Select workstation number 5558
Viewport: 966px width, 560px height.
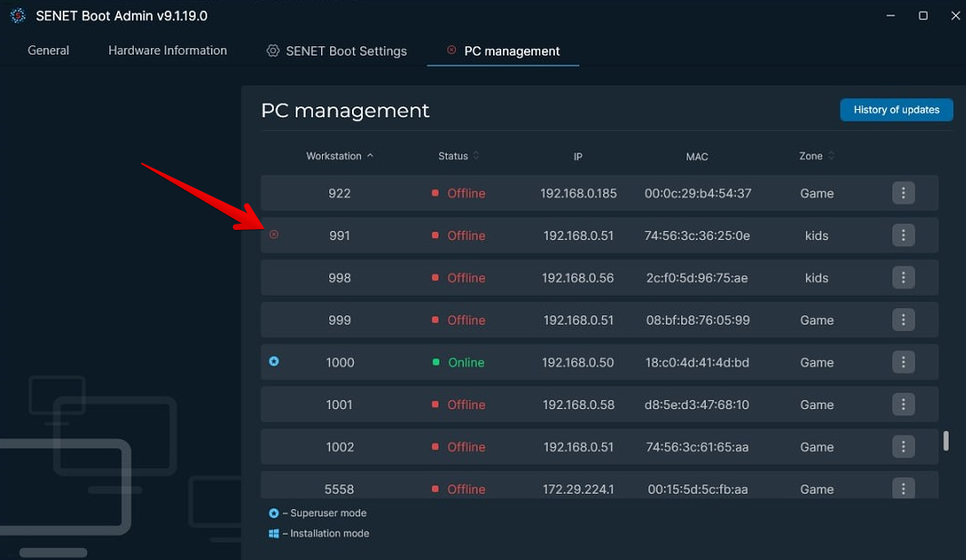339,489
